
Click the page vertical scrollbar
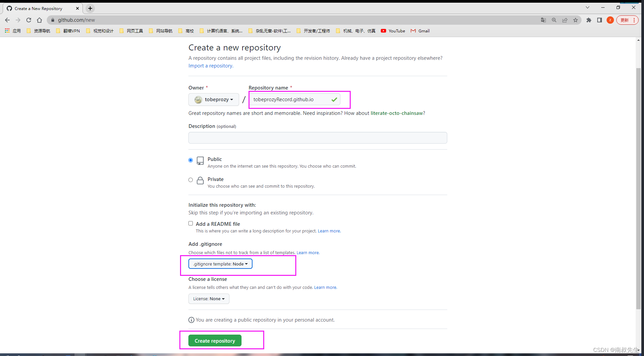click(638, 189)
